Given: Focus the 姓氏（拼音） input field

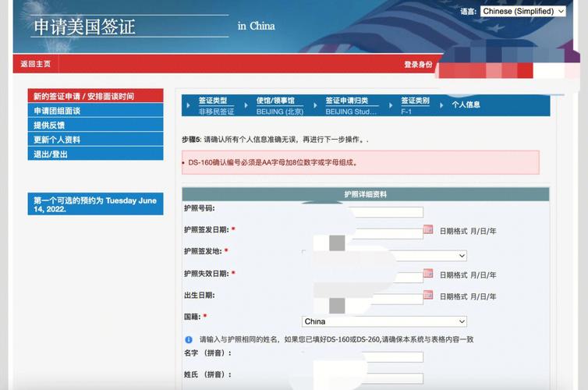Looking at the screenshot, I should (363, 378).
